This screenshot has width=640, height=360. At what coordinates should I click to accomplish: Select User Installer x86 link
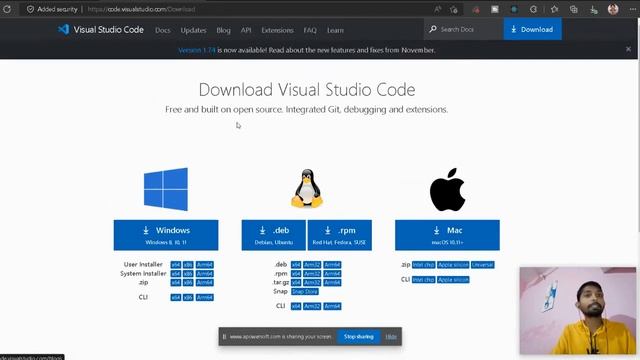coord(188,264)
